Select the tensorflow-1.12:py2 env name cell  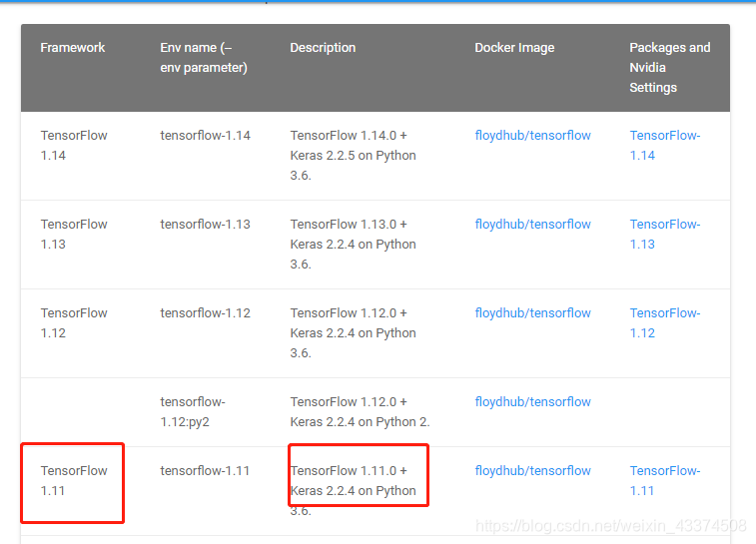(x=193, y=412)
